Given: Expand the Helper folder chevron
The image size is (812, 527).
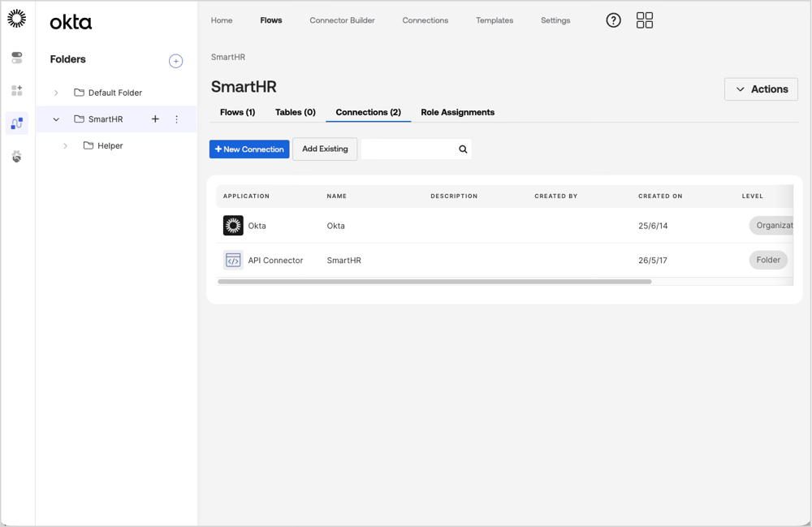Looking at the screenshot, I should [65, 146].
